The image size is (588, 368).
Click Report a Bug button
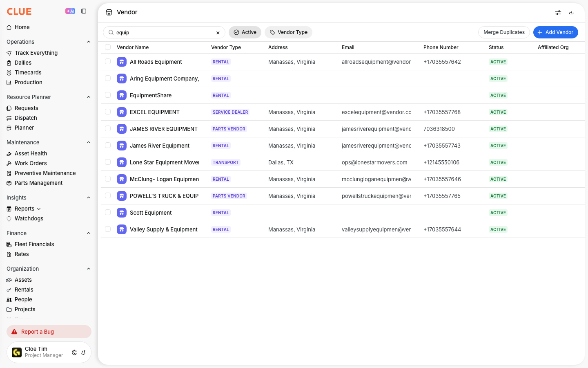coord(49,332)
